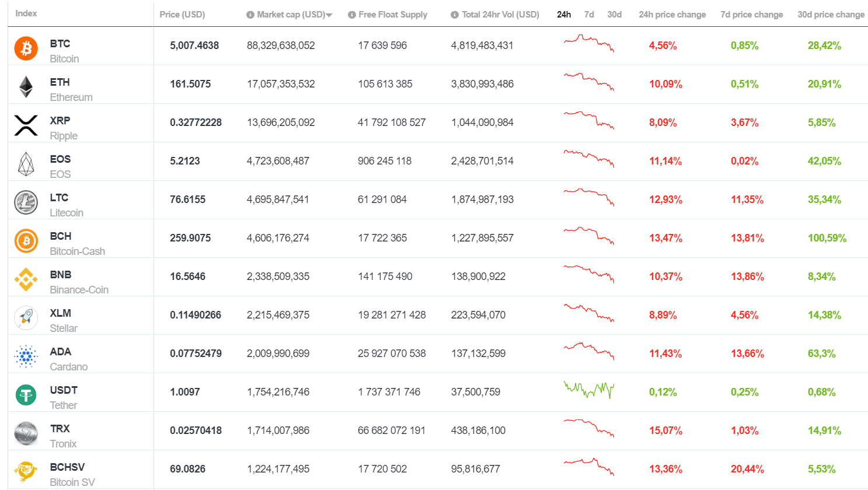
Task: Click the Stellar rocket logo
Action: [26, 318]
